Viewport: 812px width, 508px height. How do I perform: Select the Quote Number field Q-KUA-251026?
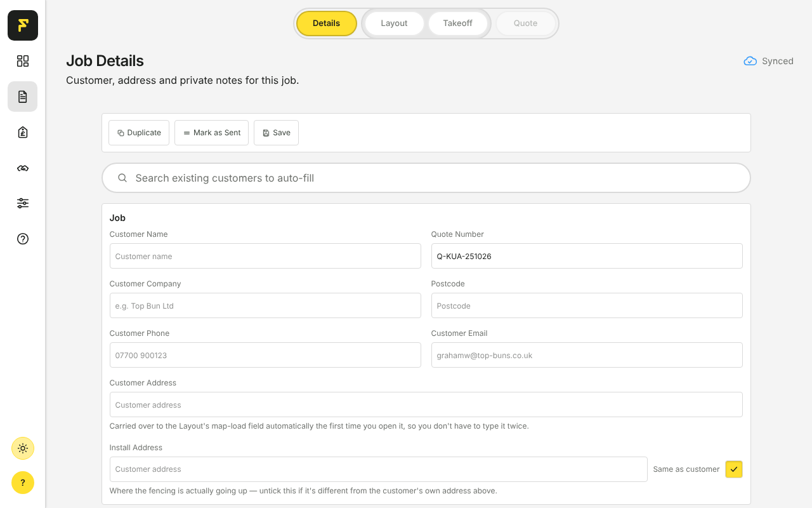click(x=587, y=256)
